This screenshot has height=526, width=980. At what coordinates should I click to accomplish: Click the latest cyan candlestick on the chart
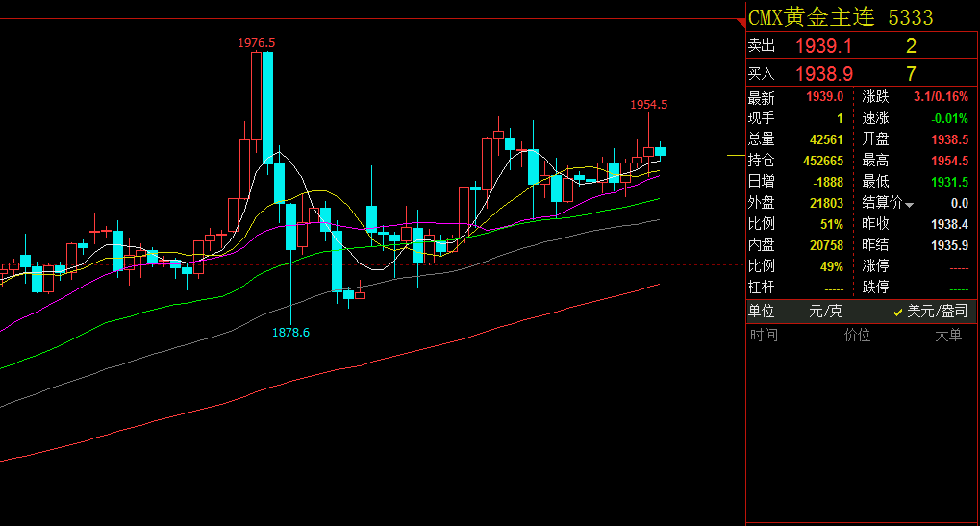pos(660,151)
